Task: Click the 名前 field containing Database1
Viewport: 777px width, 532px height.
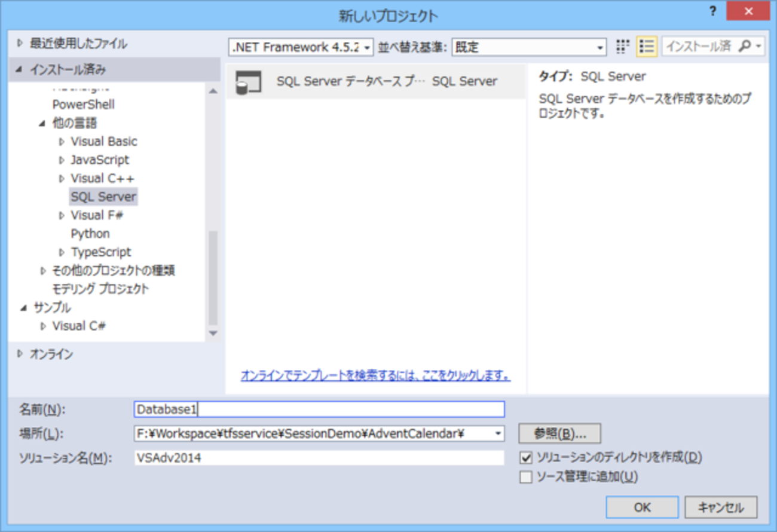Action: click(319, 409)
